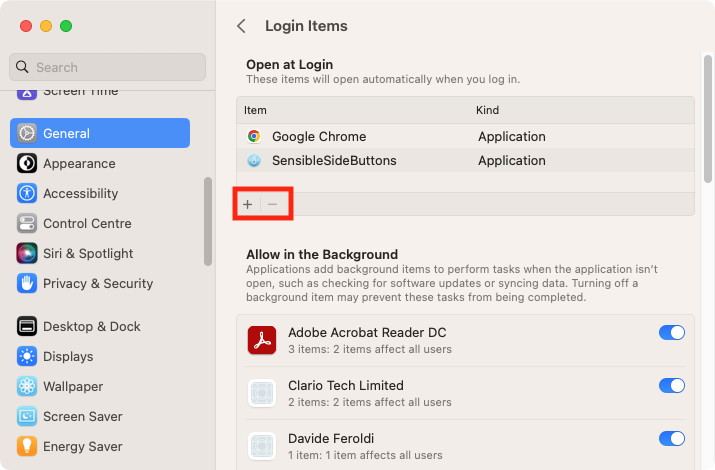Click the Appearance icon in sidebar

point(27,163)
